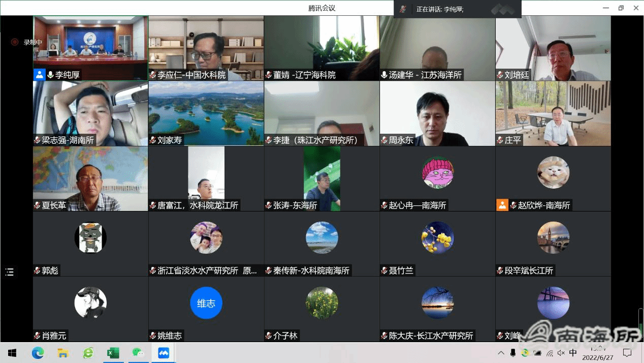Click the pink cat avatar of 赵心冉
Image resolution: width=644 pixels, height=363 pixels.
pyautogui.click(x=437, y=172)
